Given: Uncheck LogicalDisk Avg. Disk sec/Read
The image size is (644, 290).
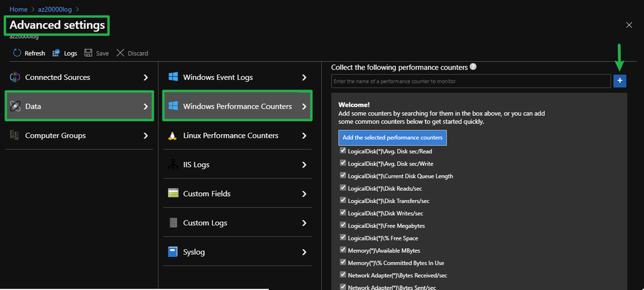Looking at the screenshot, I should tap(343, 151).
